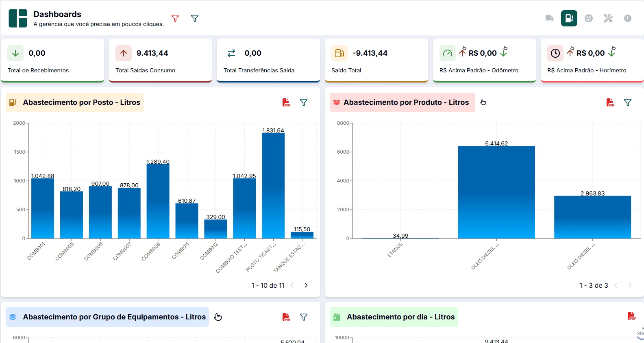This screenshot has height=343, width=644.
Task: Filter the Grupo de Equipamentos chart
Action: pyautogui.click(x=304, y=317)
